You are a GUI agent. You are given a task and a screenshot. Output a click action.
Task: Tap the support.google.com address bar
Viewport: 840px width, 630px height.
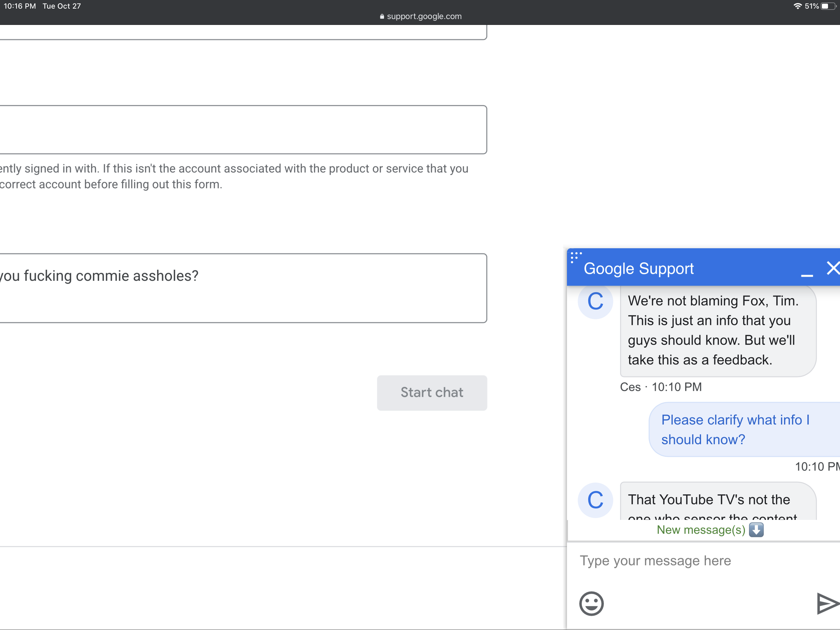[420, 16]
